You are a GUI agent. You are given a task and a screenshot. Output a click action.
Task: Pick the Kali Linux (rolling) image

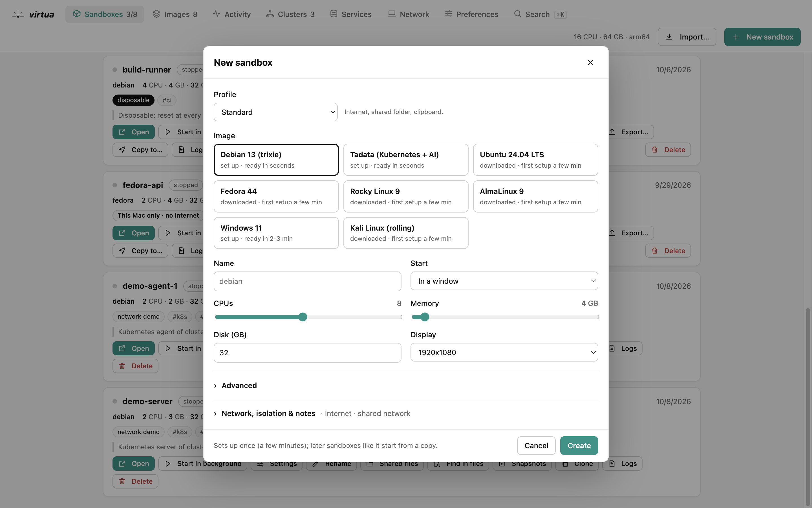(x=406, y=233)
